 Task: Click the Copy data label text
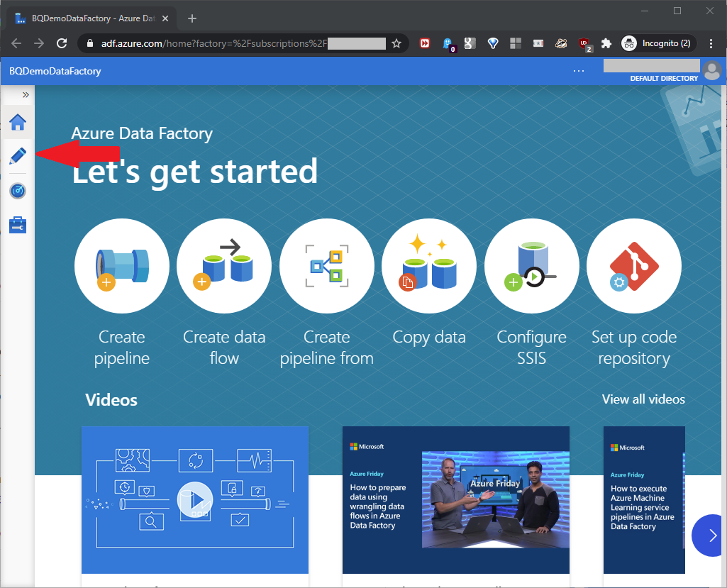429,337
